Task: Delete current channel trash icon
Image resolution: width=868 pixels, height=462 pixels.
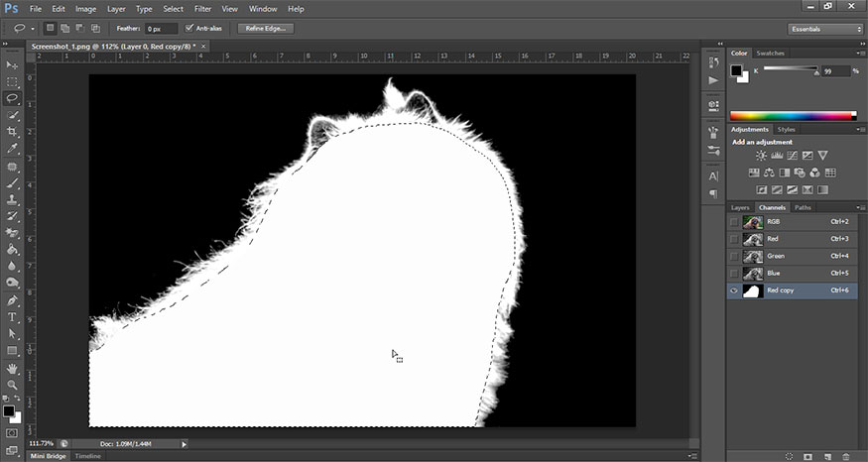Action: 846,456
